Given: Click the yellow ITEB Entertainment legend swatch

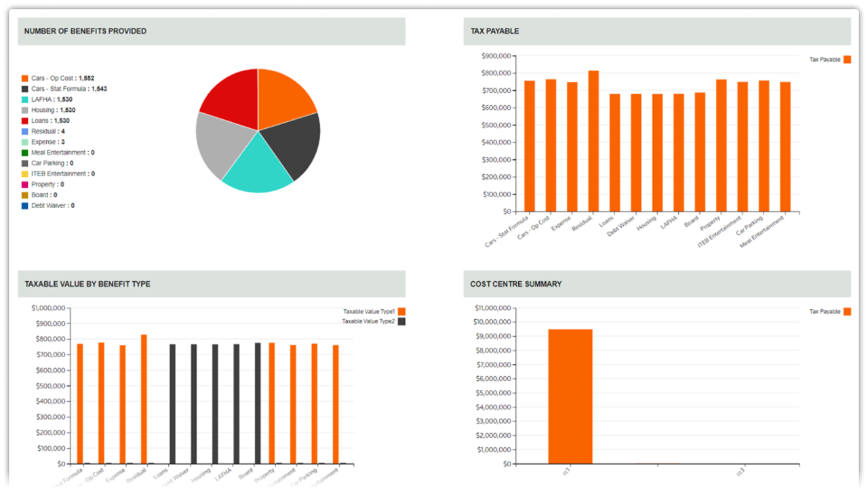Looking at the screenshot, I should [25, 174].
